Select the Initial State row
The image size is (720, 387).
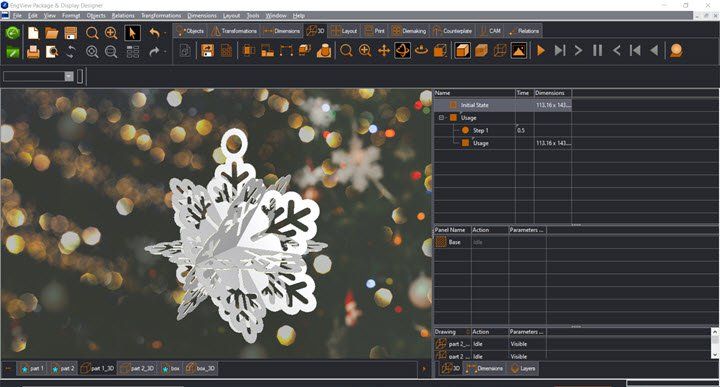click(x=503, y=105)
